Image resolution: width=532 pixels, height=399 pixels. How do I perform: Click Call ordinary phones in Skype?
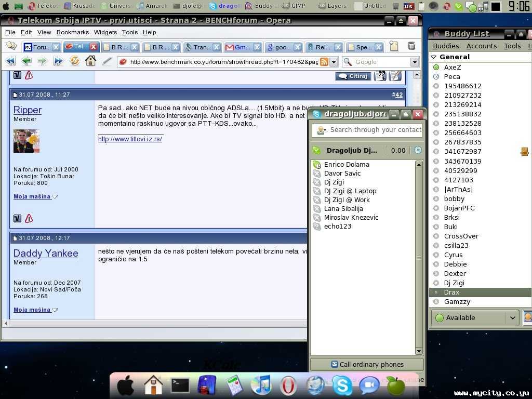pos(367,364)
